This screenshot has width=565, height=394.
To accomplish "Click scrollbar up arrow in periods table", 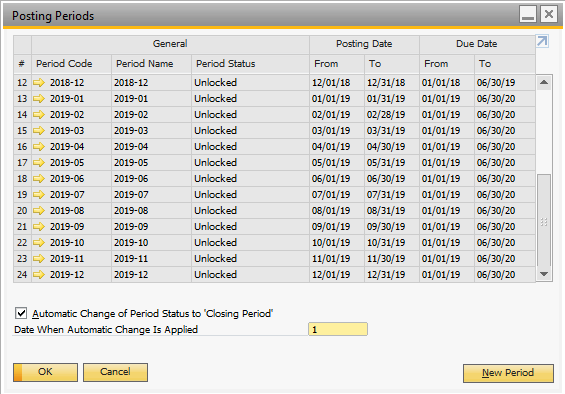I will point(544,83).
